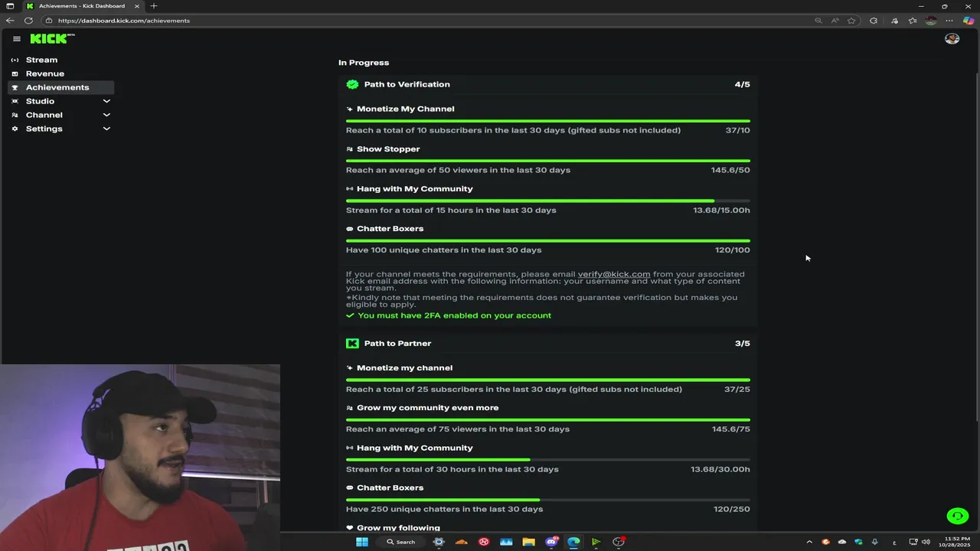Expand the Channel chevron arrow
Image resolution: width=980 pixels, height=551 pixels.
click(106, 115)
